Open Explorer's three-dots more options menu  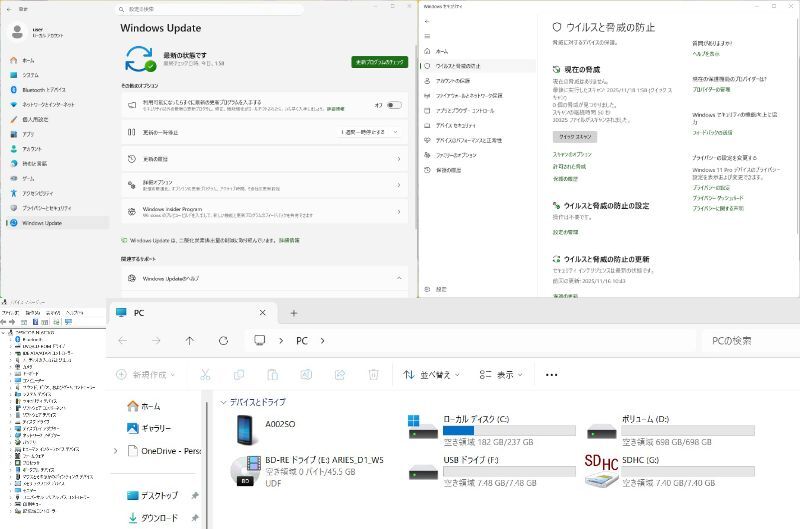(551, 375)
